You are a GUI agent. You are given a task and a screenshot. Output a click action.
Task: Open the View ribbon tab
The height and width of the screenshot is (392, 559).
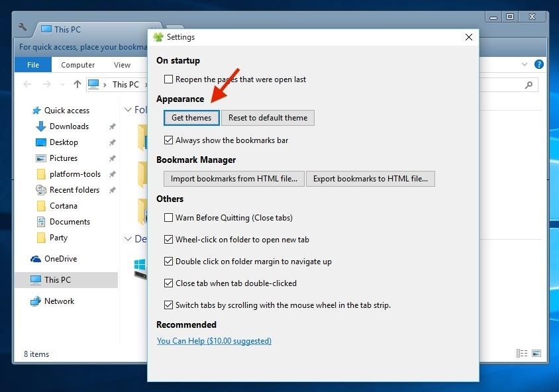pyautogui.click(x=122, y=65)
